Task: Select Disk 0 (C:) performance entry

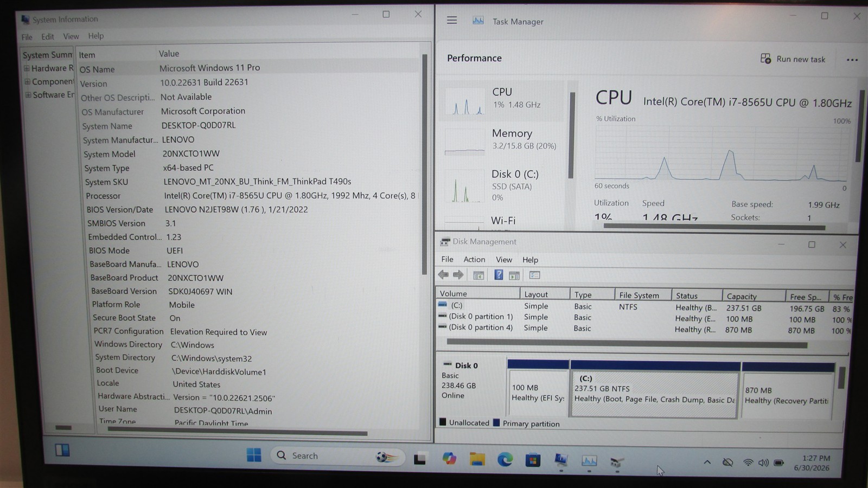Action: tap(502, 185)
